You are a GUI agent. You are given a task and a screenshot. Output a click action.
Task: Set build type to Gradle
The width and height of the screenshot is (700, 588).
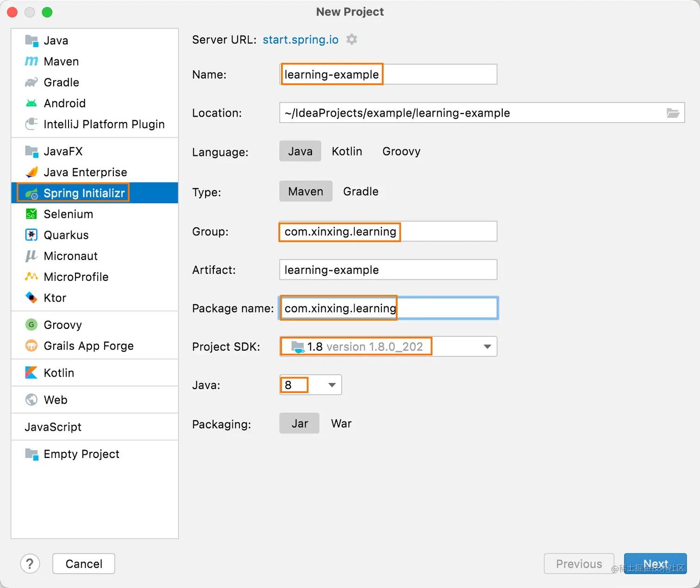pos(361,192)
